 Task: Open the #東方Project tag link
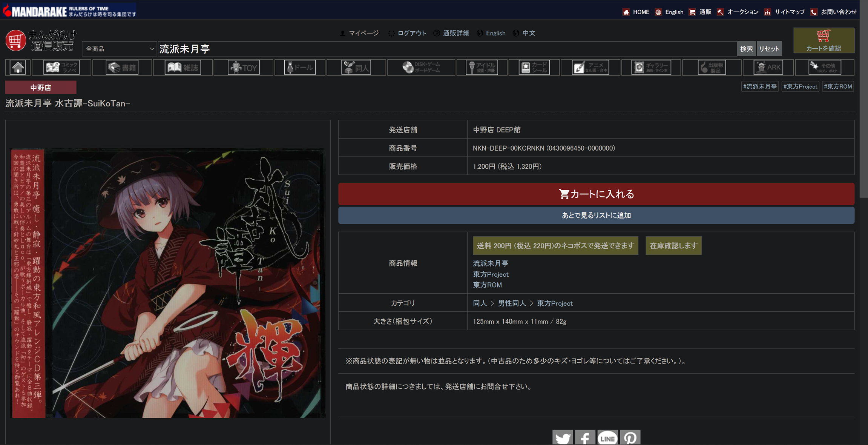pos(800,86)
